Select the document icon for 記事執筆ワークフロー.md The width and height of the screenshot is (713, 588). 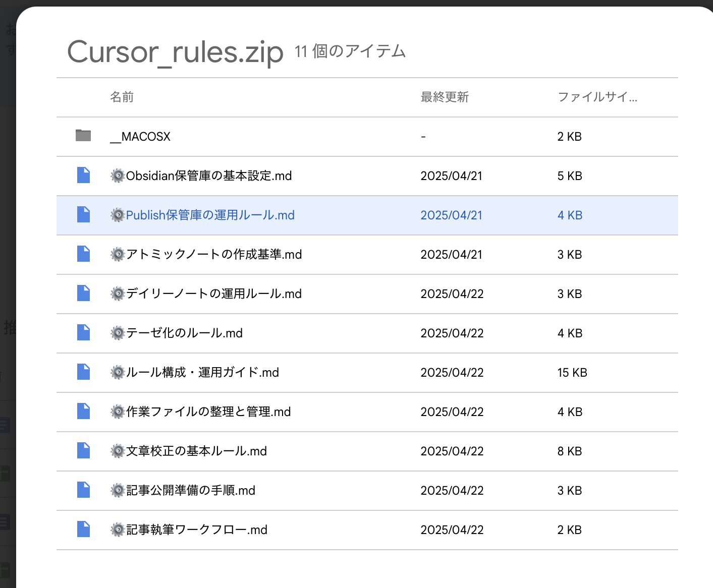(83, 529)
